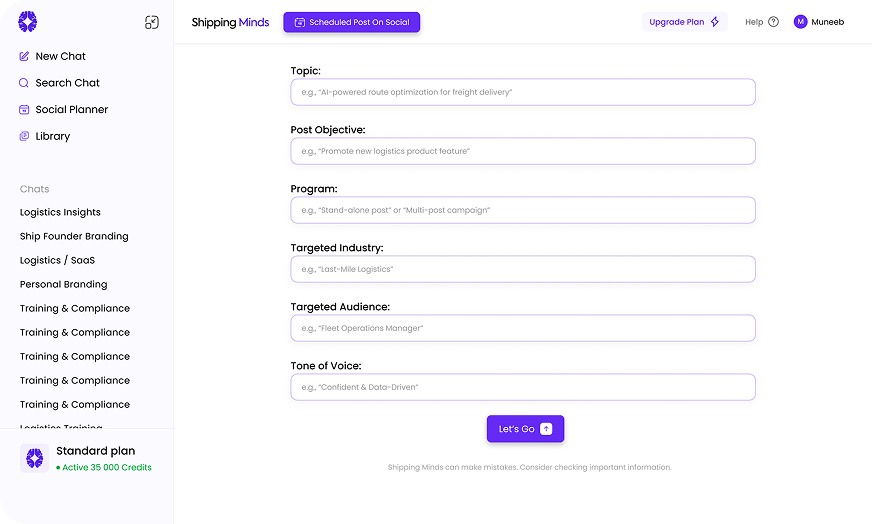This screenshot has height=524, width=872.
Task: Click the Upgrade Plan button
Action: click(684, 22)
